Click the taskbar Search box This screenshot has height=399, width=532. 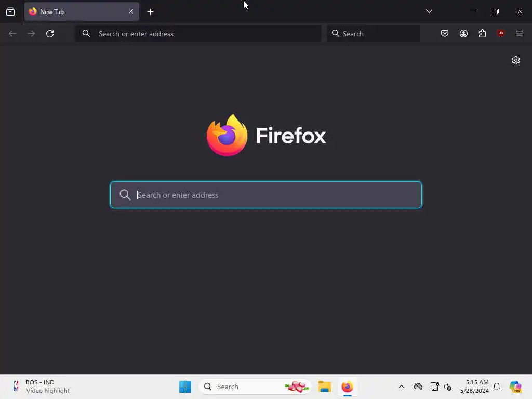pyautogui.click(x=255, y=387)
